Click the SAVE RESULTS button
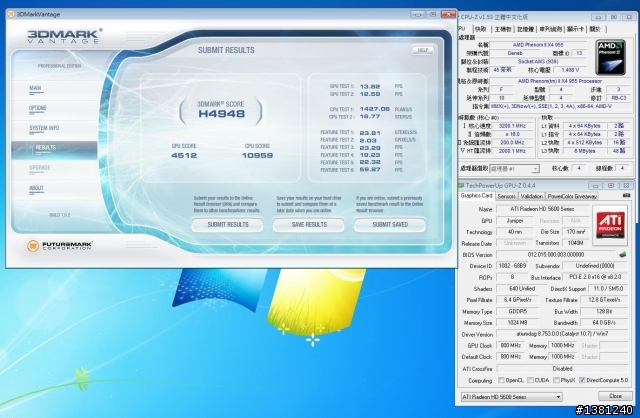The width and height of the screenshot is (640, 418). pos(309,225)
